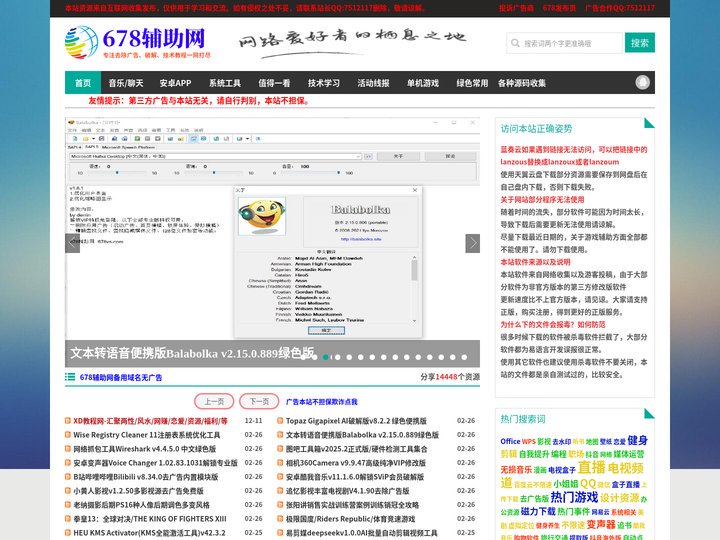720x540 pixels.
Task: Click the 热门游戏 hot search tag
Action: pos(574,497)
